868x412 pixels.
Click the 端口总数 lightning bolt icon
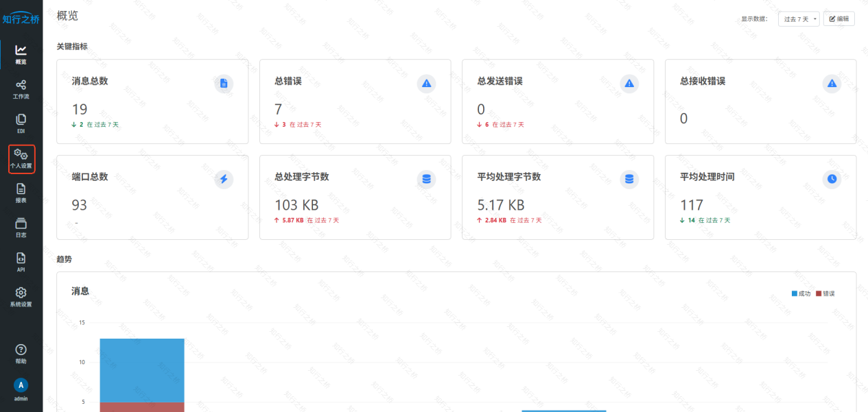224,180
